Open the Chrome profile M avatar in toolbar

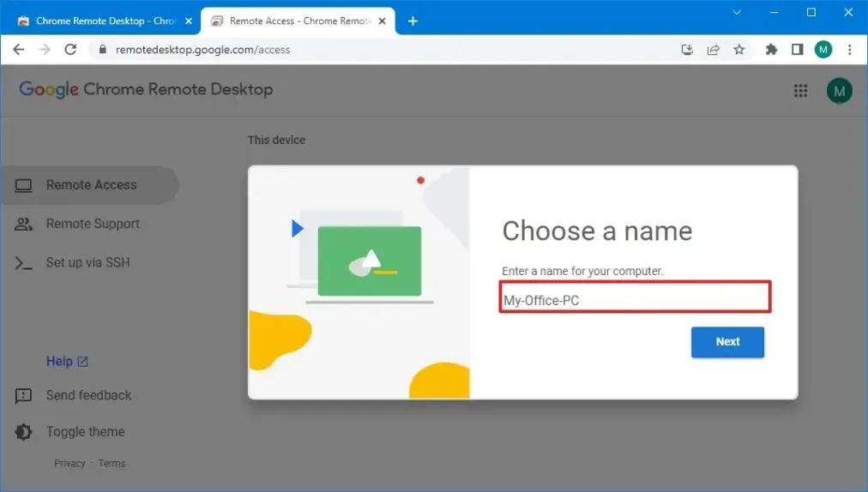point(823,50)
